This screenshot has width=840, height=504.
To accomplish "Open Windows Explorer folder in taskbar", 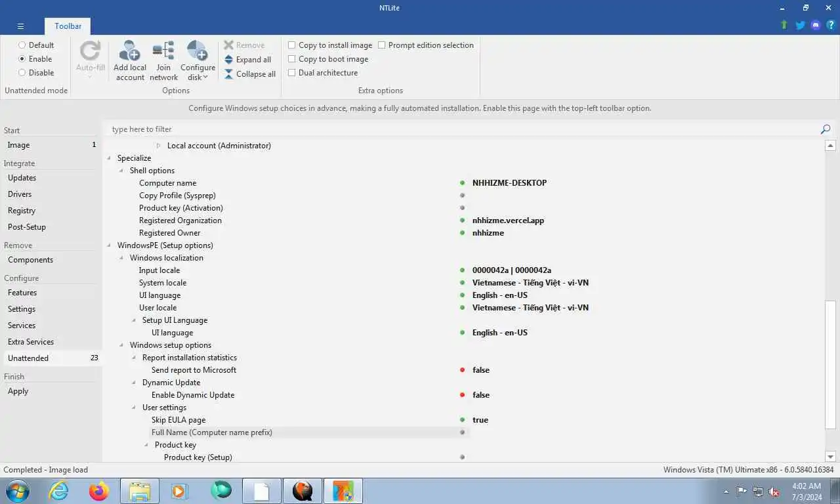I will click(x=139, y=491).
